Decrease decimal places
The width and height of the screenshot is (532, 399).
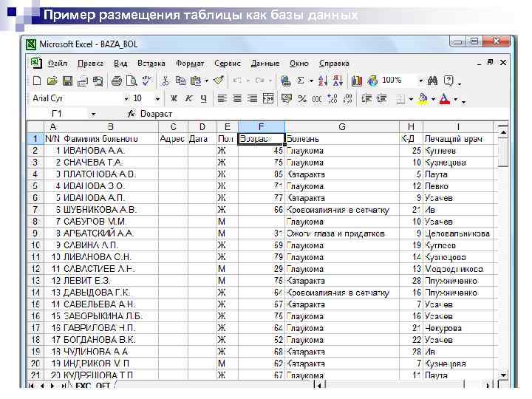(348, 98)
